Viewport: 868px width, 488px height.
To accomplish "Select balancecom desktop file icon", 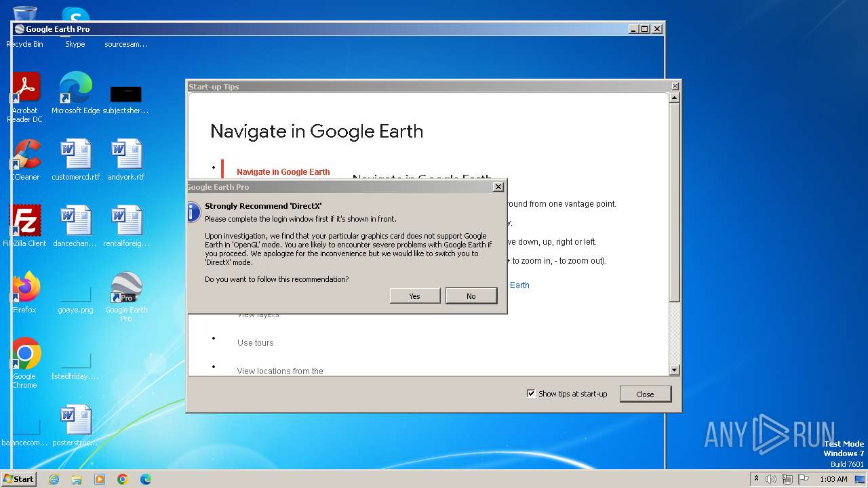I will (x=25, y=434).
